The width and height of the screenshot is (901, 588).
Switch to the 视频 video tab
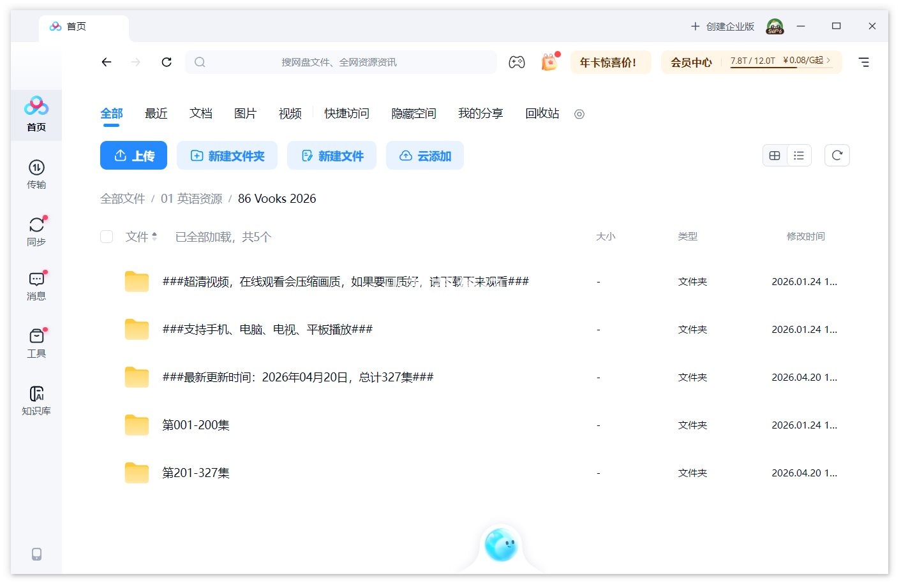point(289,114)
